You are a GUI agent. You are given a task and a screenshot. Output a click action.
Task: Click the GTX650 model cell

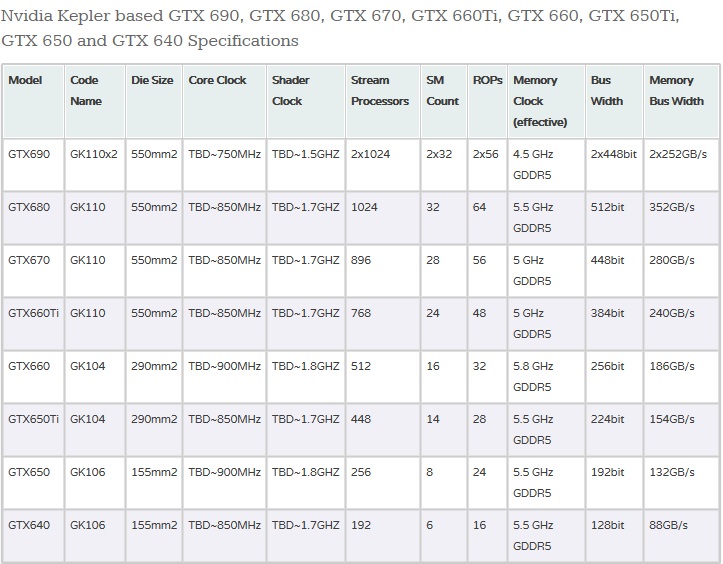pyautogui.click(x=33, y=483)
